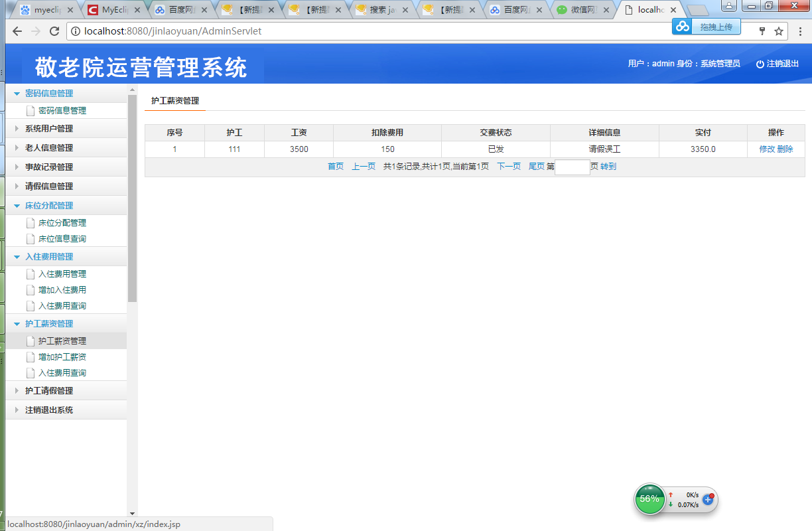Click the logout power icon
This screenshot has width=812, height=531.
pos(760,64)
